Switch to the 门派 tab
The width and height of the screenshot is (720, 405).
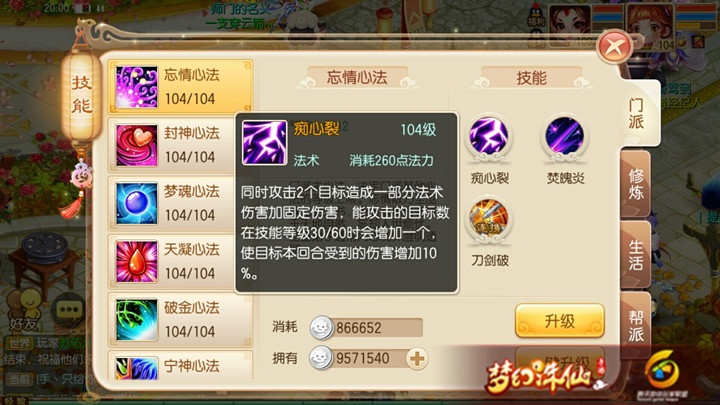[637, 114]
